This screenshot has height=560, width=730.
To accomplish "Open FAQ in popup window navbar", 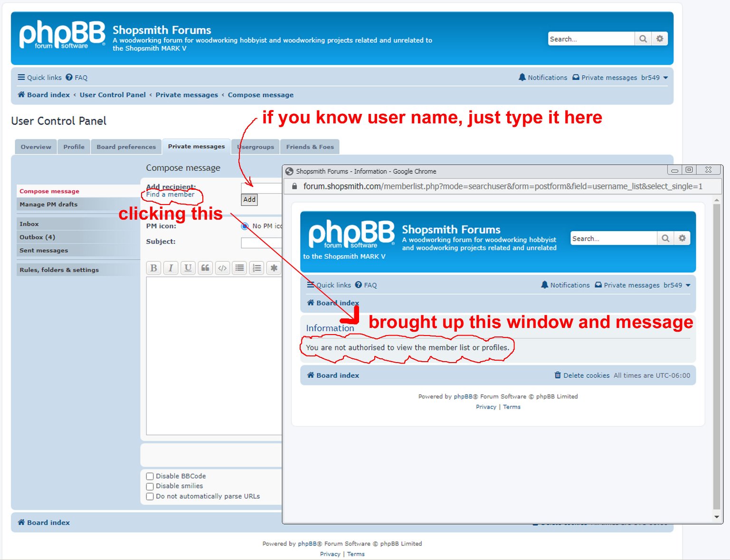I will tap(366, 285).
